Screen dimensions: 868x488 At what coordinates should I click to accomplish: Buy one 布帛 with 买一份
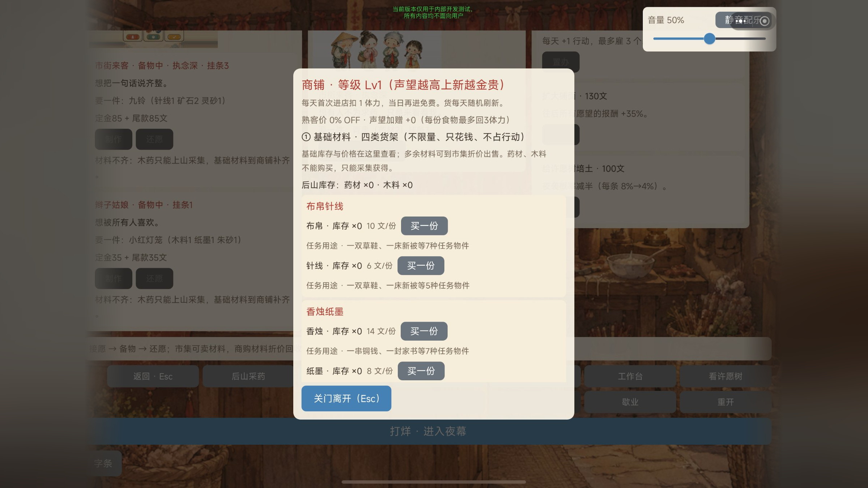pos(424,226)
